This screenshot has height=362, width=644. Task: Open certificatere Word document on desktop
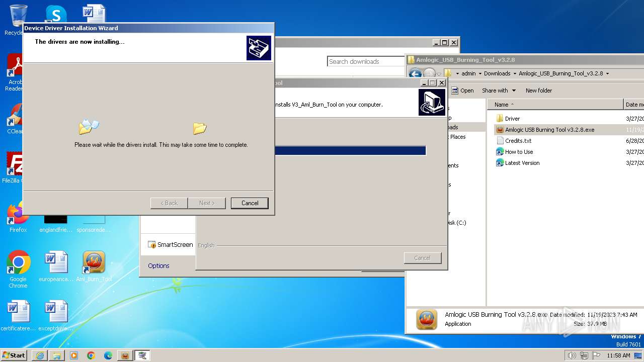pyautogui.click(x=18, y=316)
